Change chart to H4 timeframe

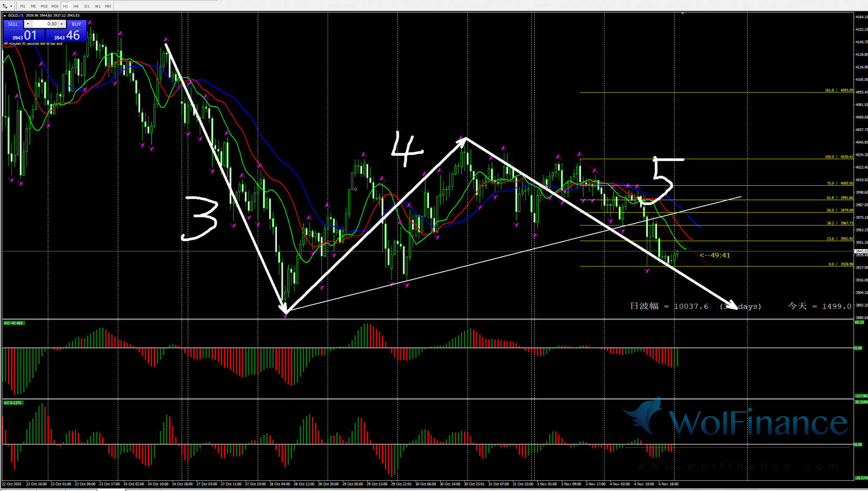(76, 6)
